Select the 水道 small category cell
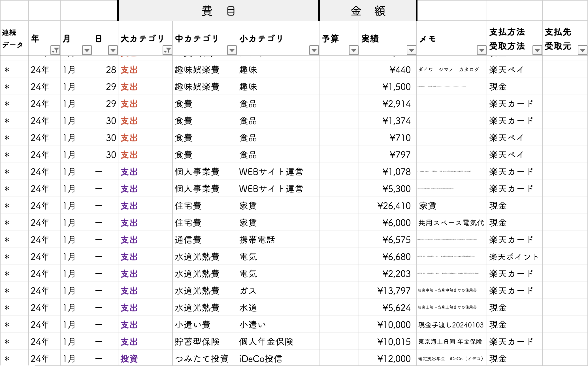Image resolution: width=588 pixels, height=366 pixels. point(278,308)
